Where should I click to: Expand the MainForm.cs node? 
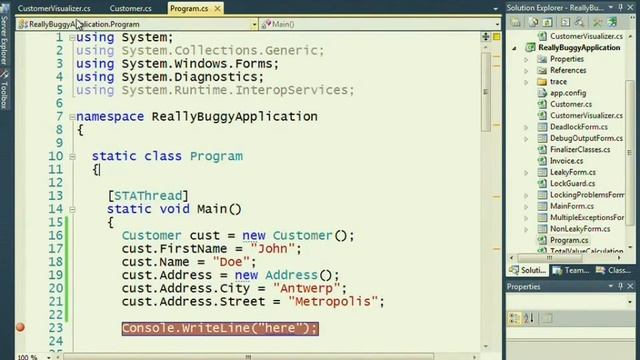point(526,207)
